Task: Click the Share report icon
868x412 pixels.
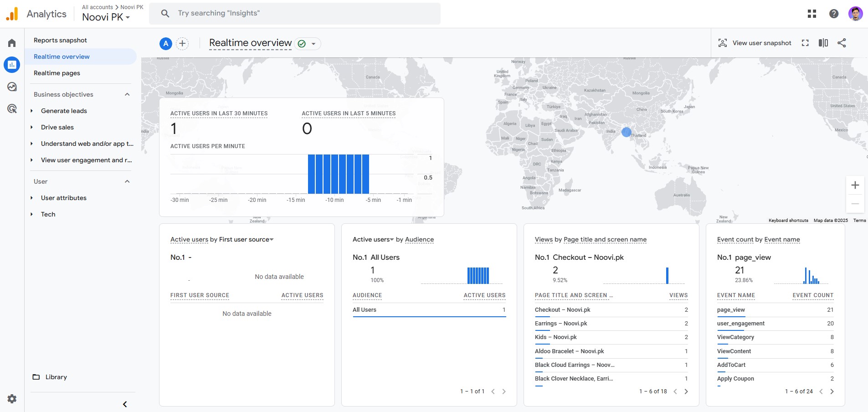Action: 842,43
